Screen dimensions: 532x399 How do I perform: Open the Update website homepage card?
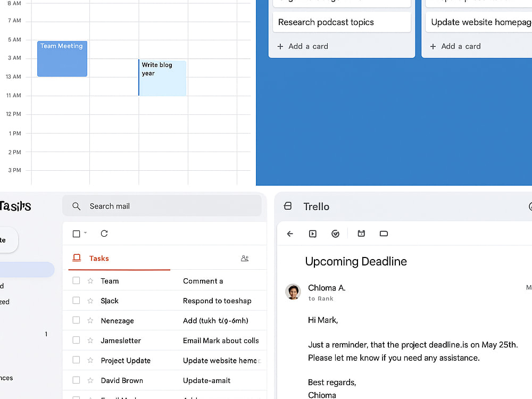479,22
